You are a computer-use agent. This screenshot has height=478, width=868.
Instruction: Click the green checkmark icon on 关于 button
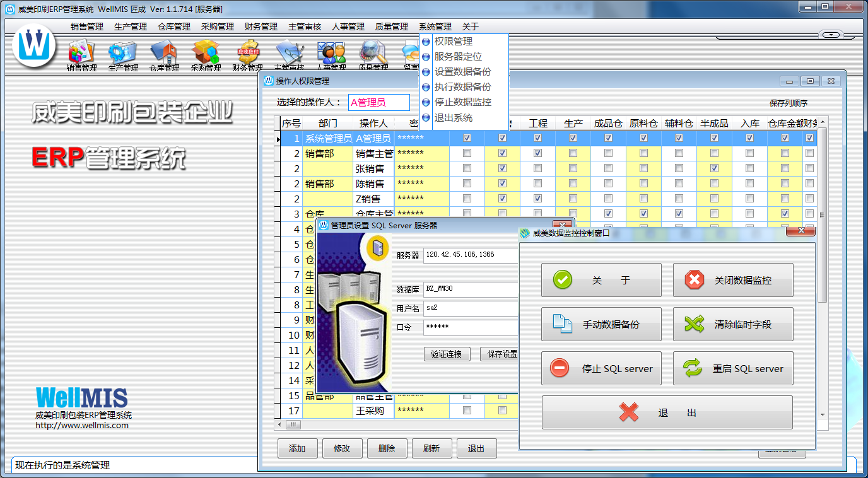point(563,280)
